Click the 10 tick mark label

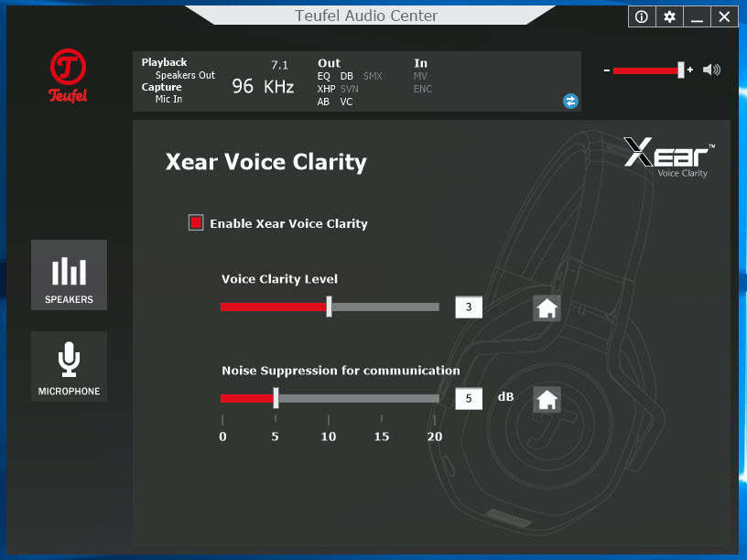point(329,436)
